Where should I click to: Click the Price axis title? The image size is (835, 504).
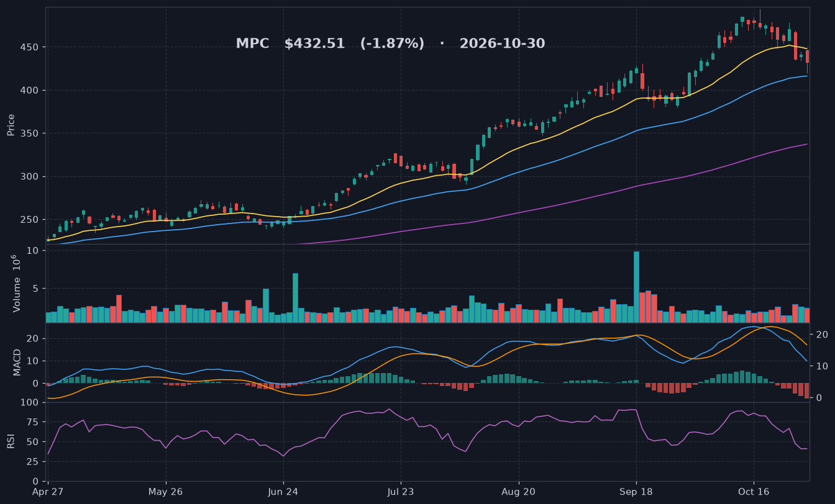(11, 125)
